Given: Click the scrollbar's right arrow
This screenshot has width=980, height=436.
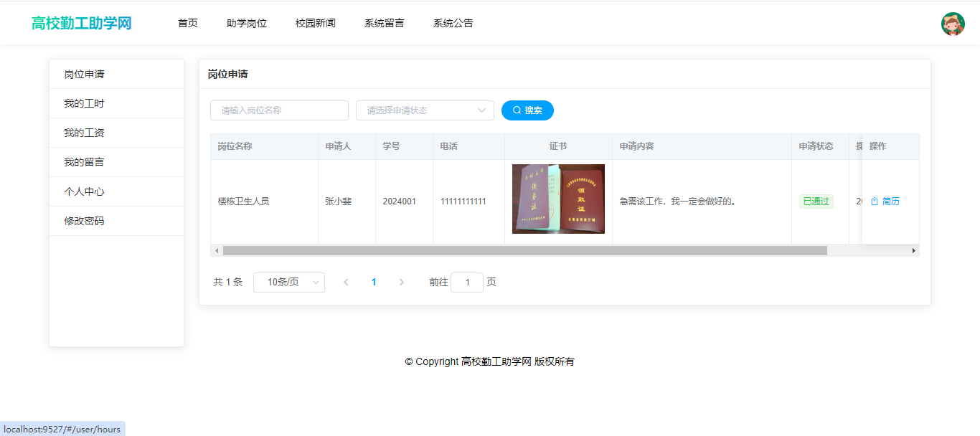Looking at the screenshot, I should [x=914, y=250].
